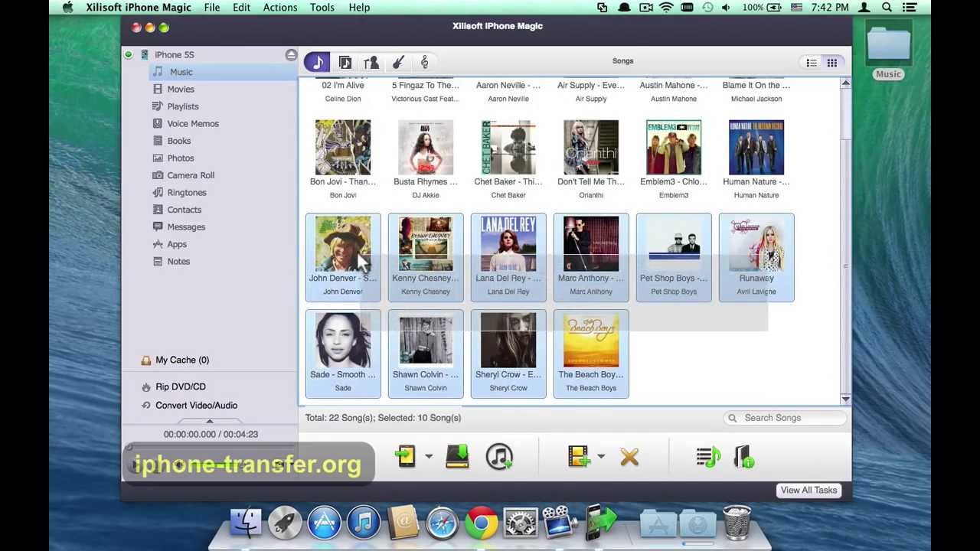This screenshot has width=980, height=551.
Task: Click Export to iTunes icon
Action: (x=499, y=457)
